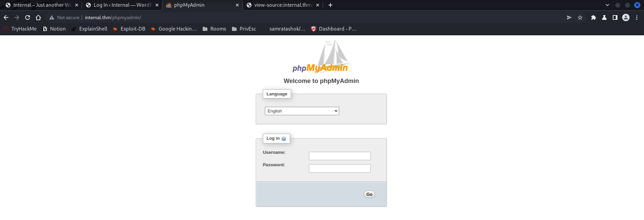This screenshot has height=220, width=644.
Task: Open the Rooms bookmark folder
Action: pos(214,29)
